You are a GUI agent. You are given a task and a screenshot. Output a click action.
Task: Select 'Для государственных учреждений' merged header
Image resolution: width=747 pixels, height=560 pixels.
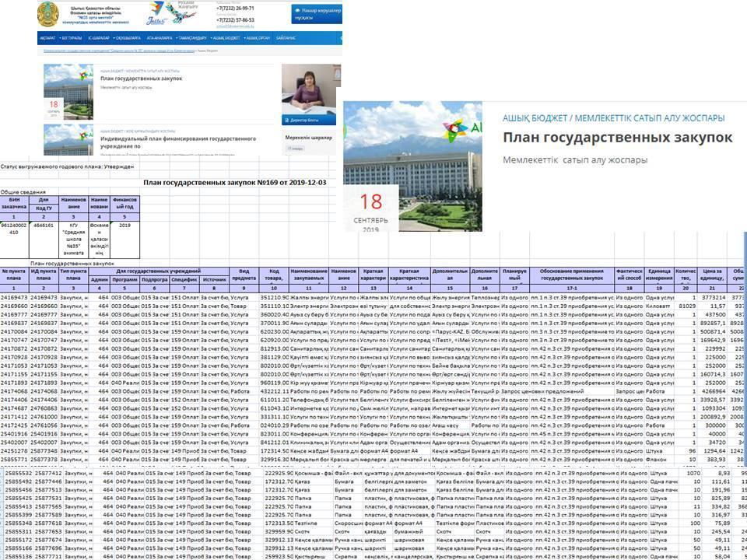pyautogui.click(x=159, y=271)
